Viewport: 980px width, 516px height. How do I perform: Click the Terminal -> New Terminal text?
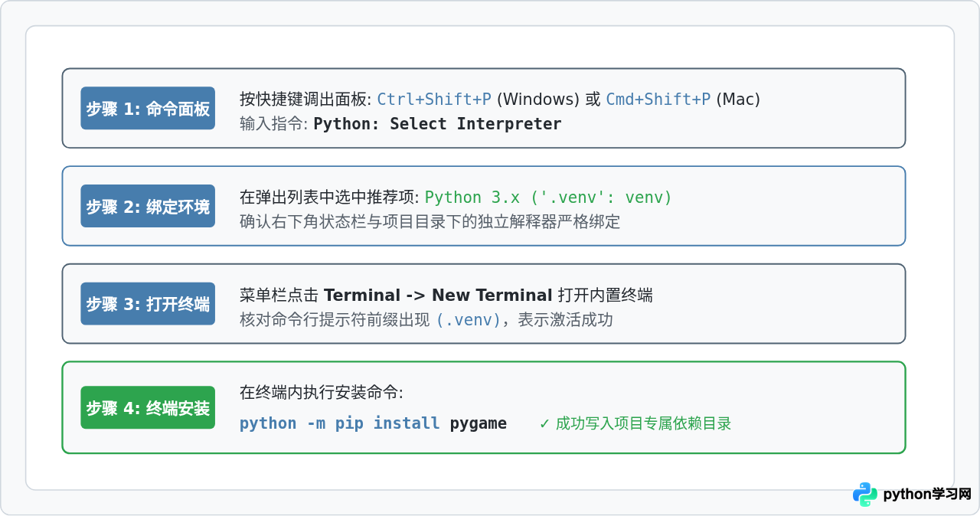pyautogui.click(x=438, y=296)
